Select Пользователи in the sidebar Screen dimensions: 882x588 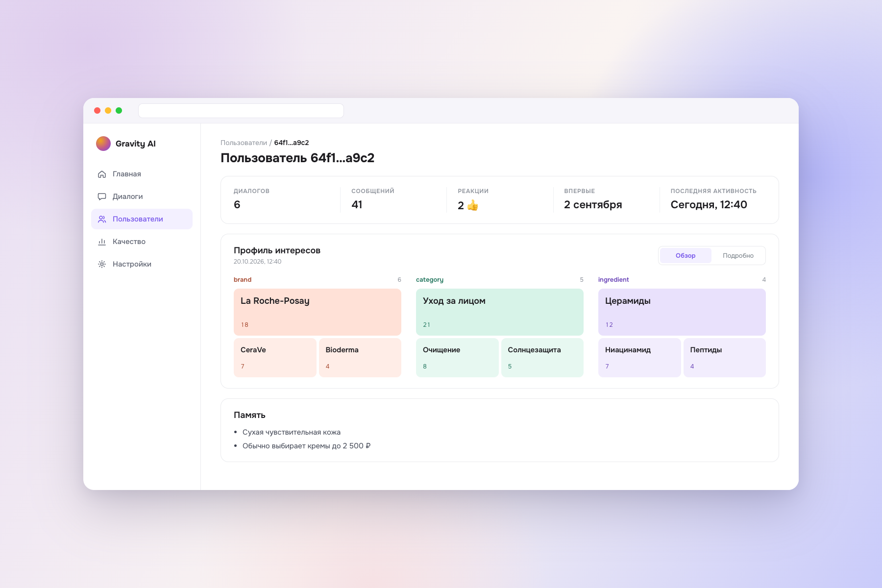[x=142, y=219]
